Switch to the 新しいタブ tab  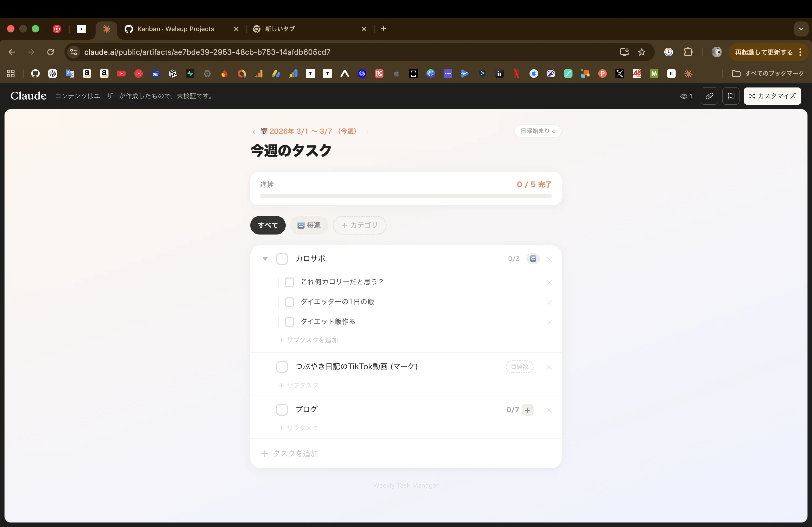[x=280, y=29]
